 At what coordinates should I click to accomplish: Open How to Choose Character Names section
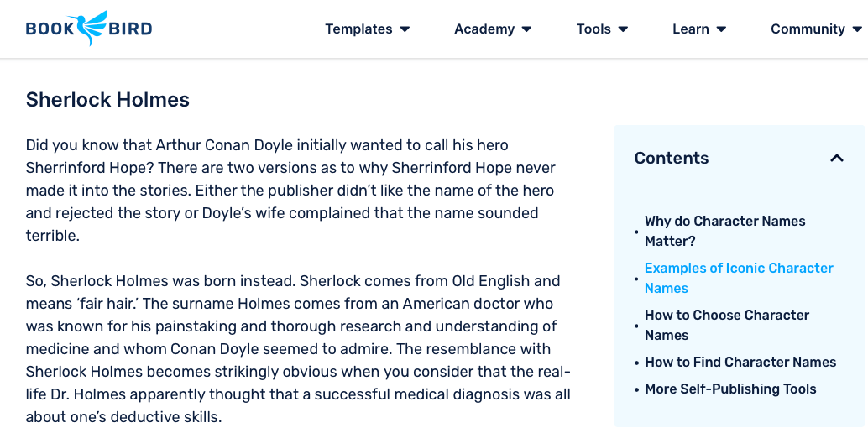[726, 325]
